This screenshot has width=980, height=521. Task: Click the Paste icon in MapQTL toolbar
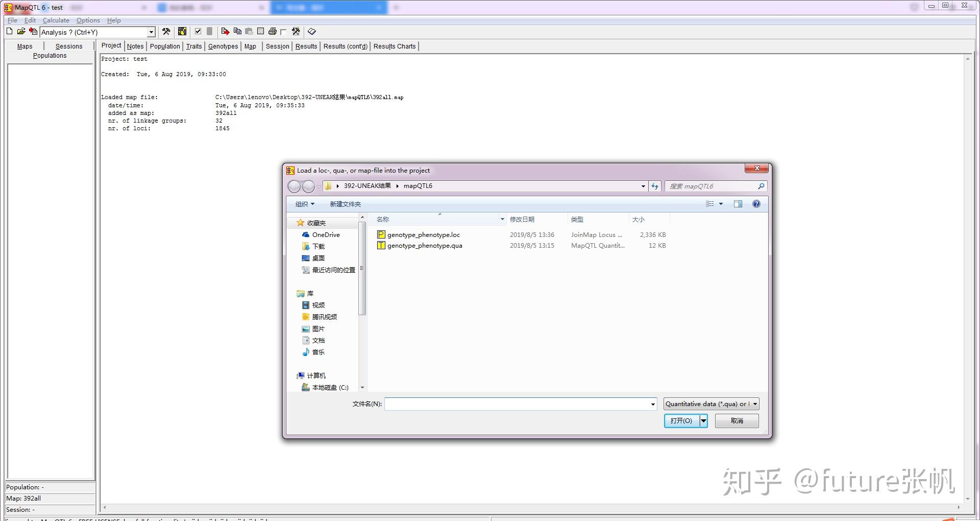[x=249, y=32]
